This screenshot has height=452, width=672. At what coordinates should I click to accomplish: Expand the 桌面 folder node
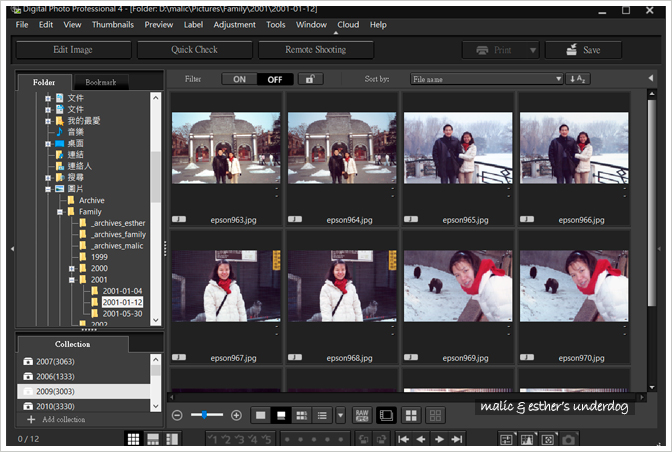[x=48, y=144]
